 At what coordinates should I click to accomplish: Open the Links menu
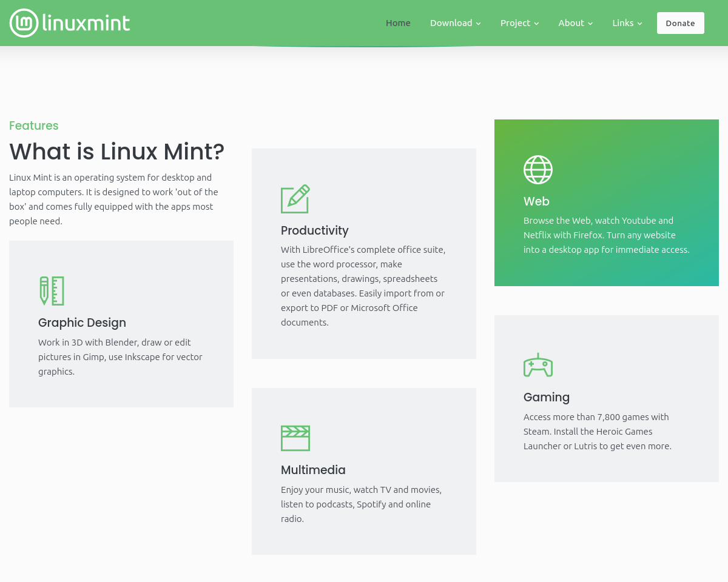click(x=627, y=23)
